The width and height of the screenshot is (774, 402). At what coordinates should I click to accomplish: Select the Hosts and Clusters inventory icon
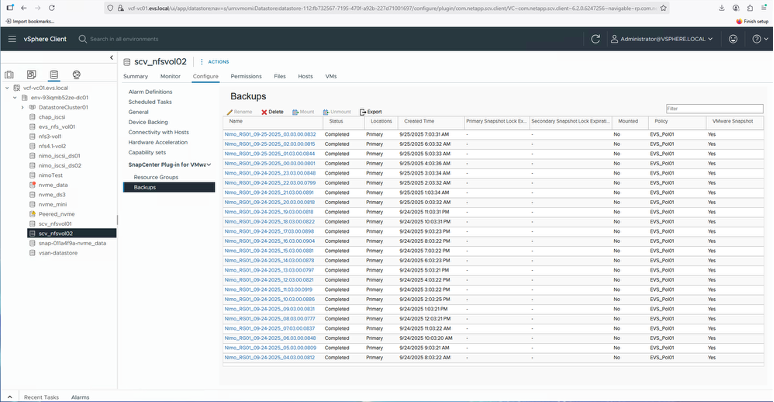11,74
